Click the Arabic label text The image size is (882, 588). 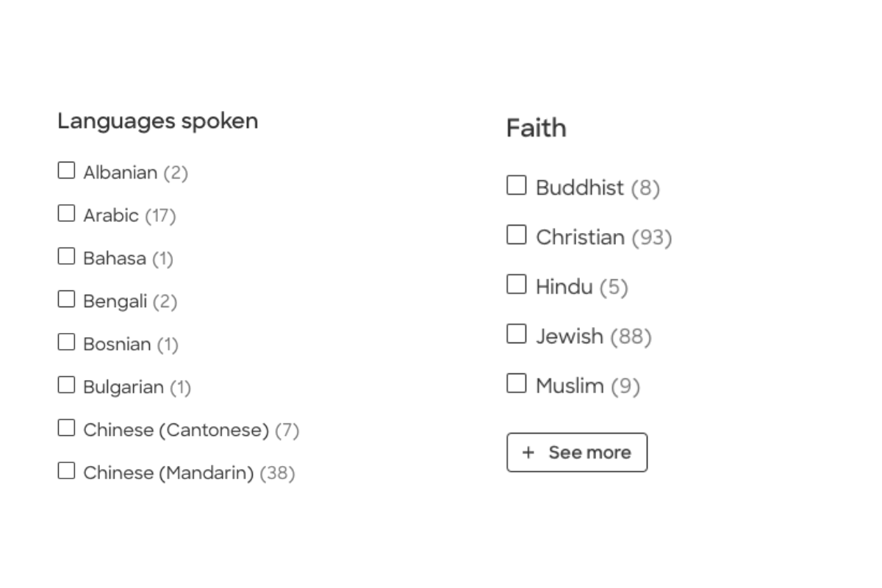110,215
